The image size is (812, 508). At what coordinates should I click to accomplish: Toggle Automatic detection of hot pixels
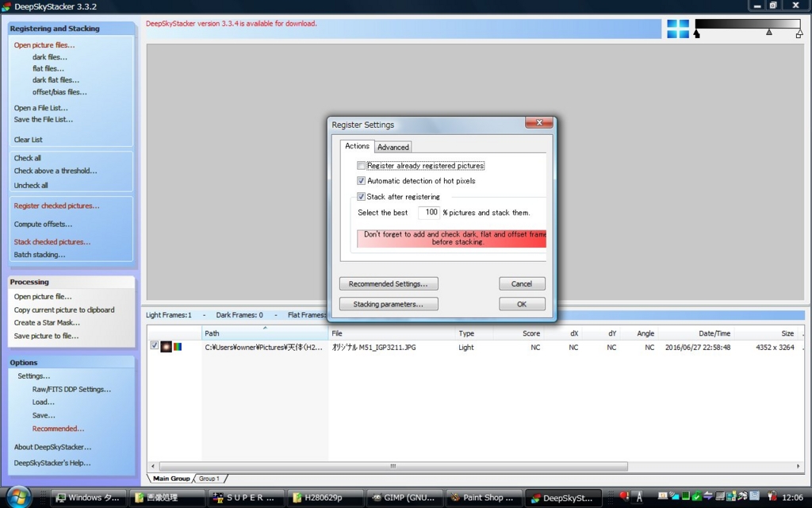(361, 181)
